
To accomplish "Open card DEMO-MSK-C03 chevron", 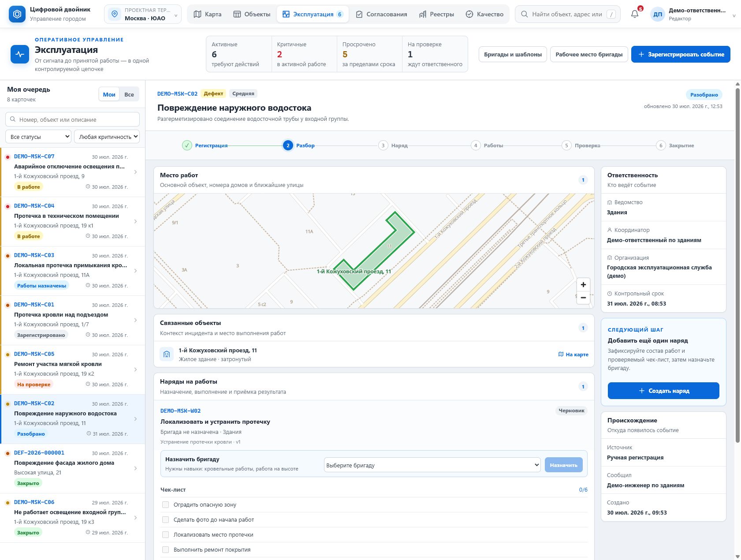I will (x=135, y=271).
